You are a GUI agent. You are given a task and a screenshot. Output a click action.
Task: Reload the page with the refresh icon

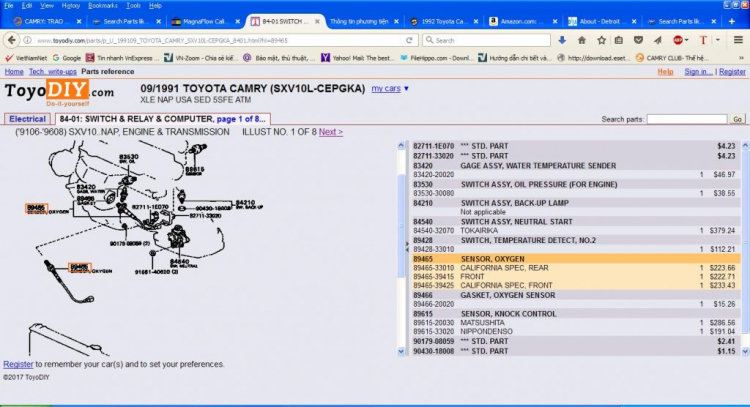[x=409, y=40]
